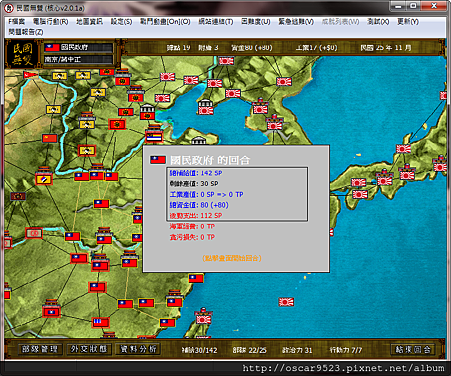Open the 網站連結(T) menu

tap(216, 22)
